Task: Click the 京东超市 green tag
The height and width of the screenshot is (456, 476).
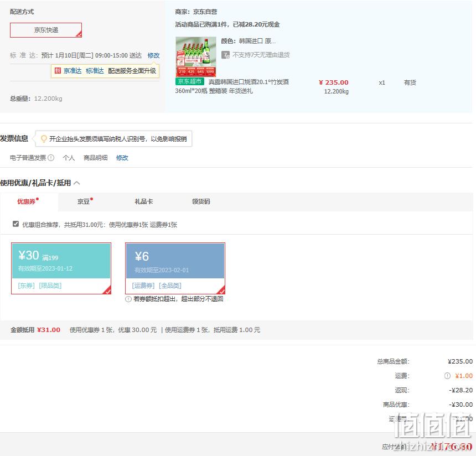Action: tap(190, 81)
